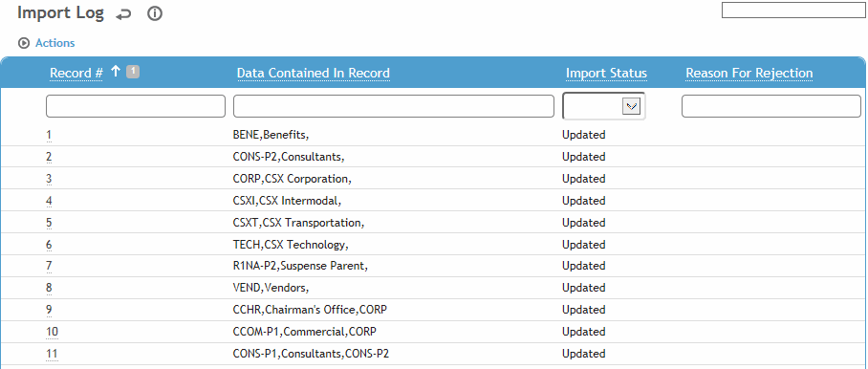
Task: Focus the Reason For Rejection filter field
Action: (771, 106)
